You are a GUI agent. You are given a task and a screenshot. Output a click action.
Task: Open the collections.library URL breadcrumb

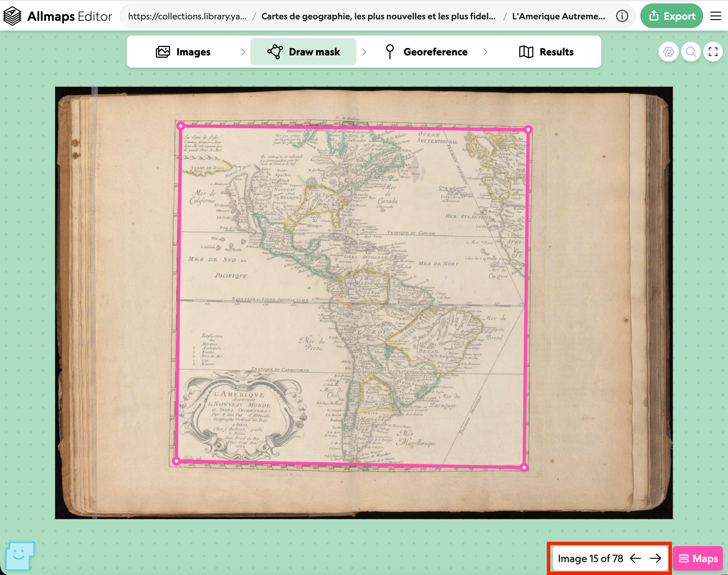point(187,16)
